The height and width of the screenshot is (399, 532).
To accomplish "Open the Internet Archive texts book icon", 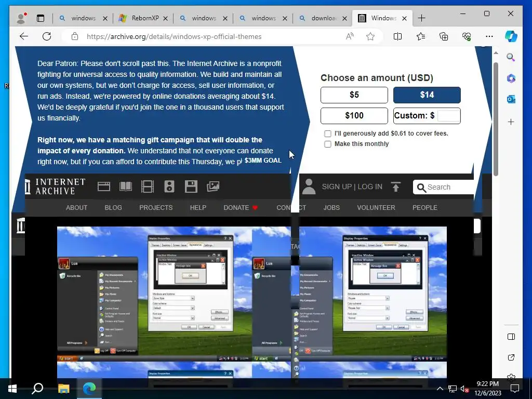I will click(x=126, y=187).
